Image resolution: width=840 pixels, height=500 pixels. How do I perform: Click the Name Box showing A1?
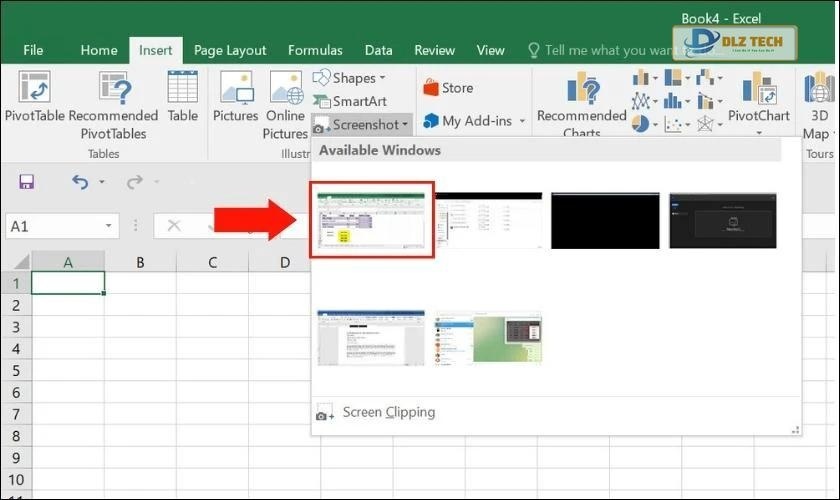(x=54, y=226)
